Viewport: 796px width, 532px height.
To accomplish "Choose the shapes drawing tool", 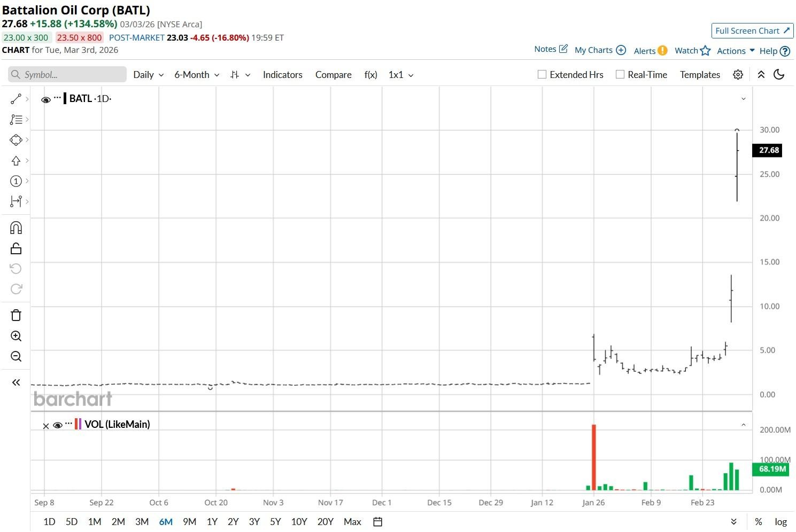I will click(x=16, y=140).
